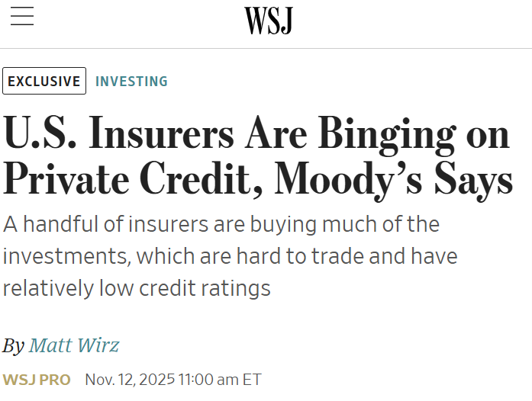
Task: Click the WSJ logo to go home
Action: click(x=268, y=19)
